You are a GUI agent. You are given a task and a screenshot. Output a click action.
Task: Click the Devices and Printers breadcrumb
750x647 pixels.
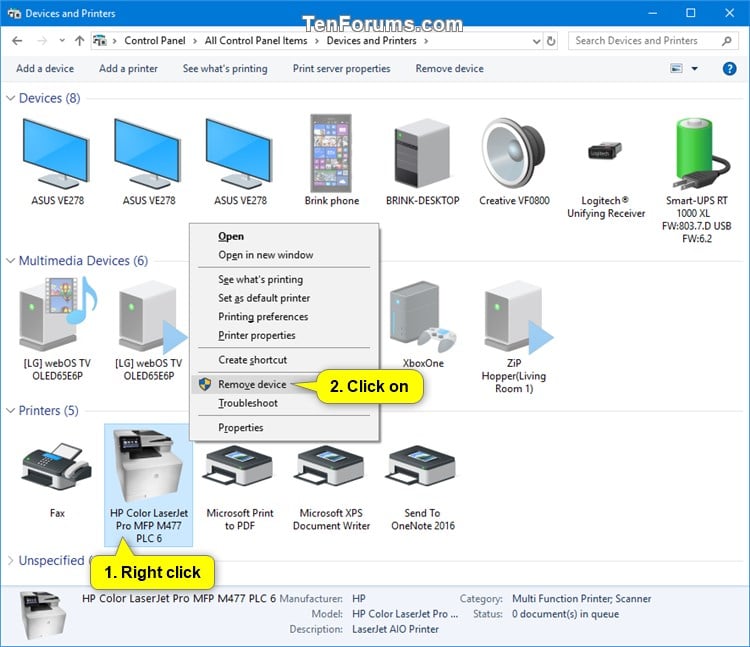coord(371,41)
